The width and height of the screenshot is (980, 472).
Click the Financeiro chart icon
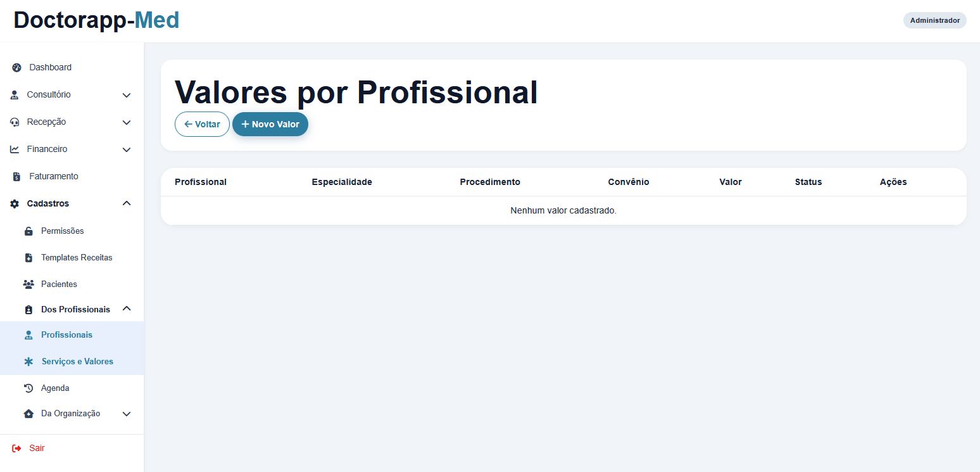(15, 150)
